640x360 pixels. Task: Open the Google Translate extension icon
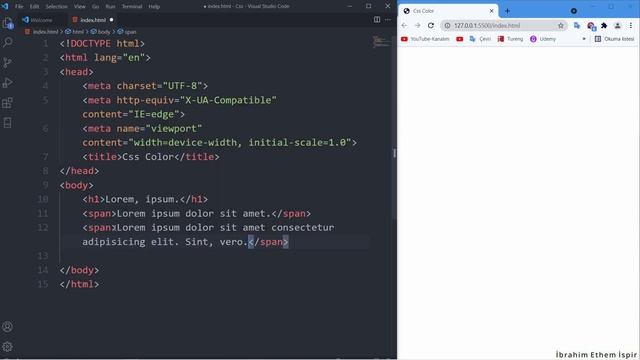tap(577, 25)
